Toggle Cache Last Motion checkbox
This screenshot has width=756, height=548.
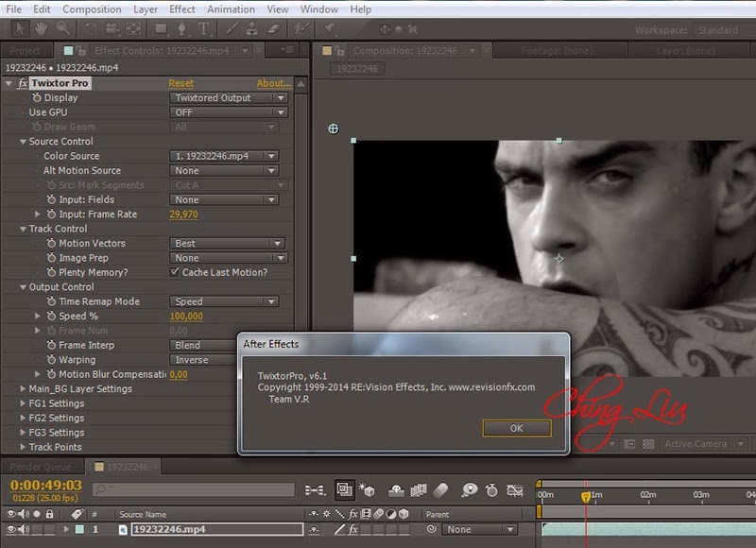174,272
